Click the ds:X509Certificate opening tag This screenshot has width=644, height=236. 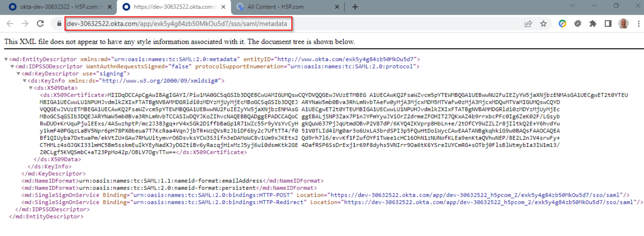pyautogui.click(x=74, y=95)
